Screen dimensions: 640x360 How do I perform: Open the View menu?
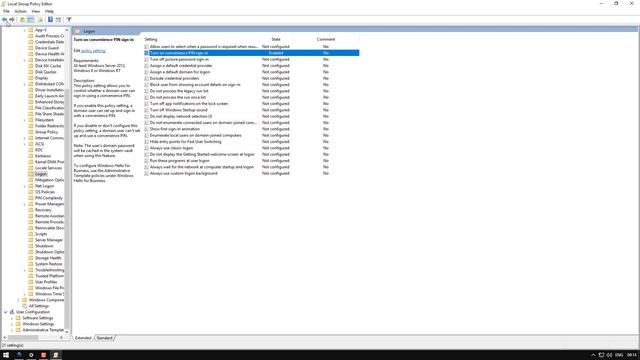(x=36, y=11)
